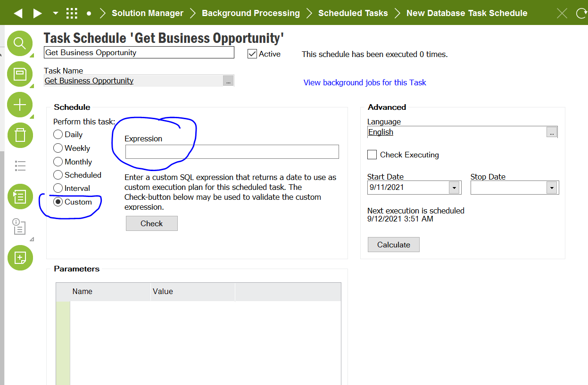Click the execution count status text
Viewport: 588px width, 385px height.
point(375,54)
